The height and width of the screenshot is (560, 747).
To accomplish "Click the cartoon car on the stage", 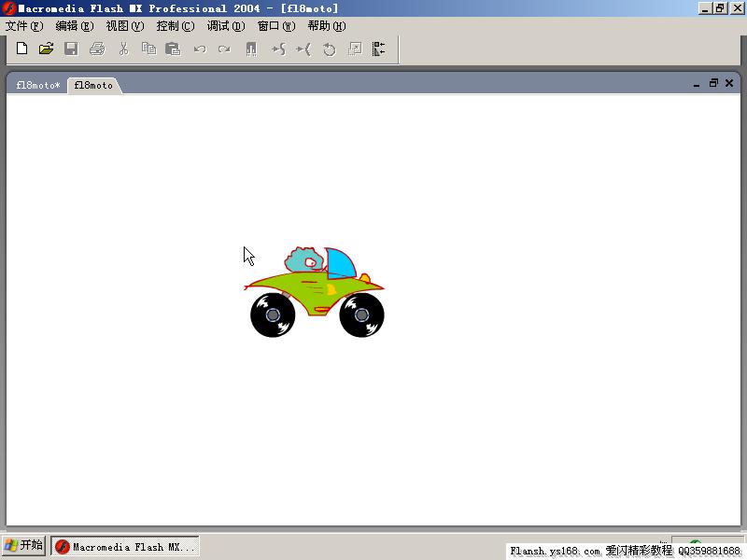I will 315,291.
